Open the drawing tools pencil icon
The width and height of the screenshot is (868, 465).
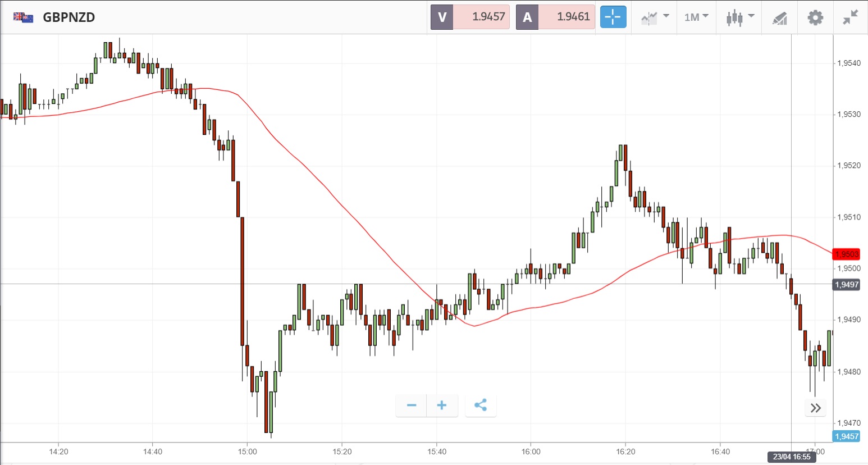[779, 18]
